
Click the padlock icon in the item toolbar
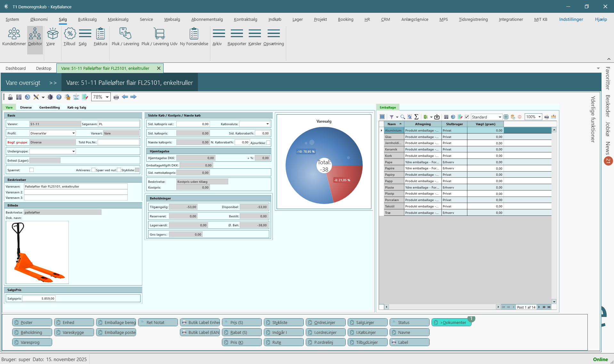[10, 97]
